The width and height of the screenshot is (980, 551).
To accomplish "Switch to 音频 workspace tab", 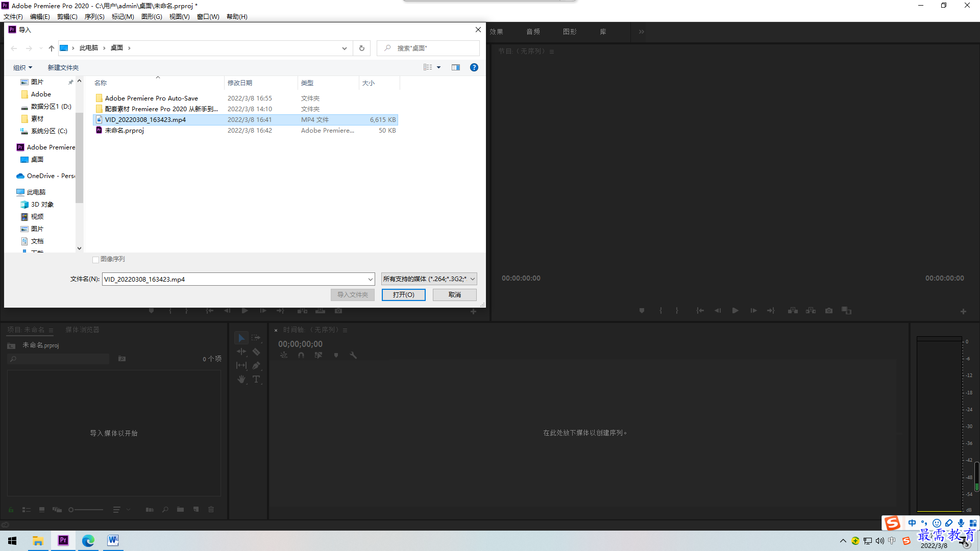I will (x=533, y=32).
